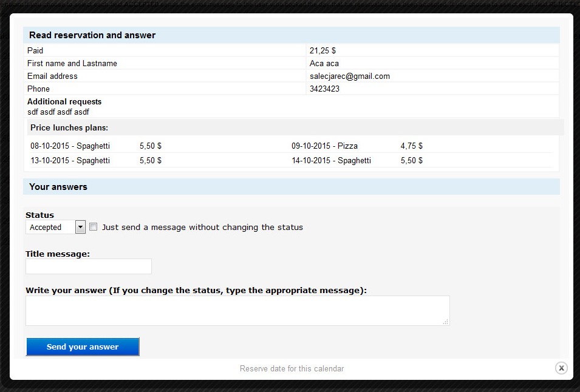Screen dimensions: 580x392
Task: Click into the Title message field
Action: tap(89, 266)
